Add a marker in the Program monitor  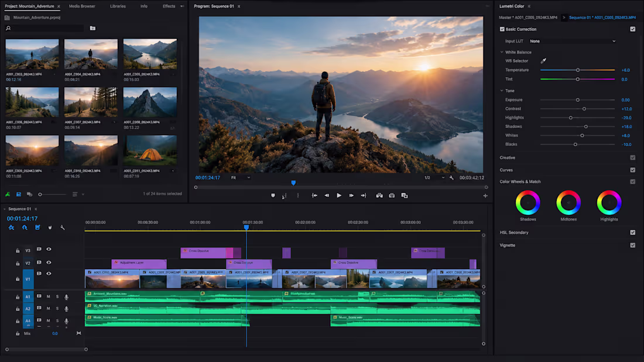pyautogui.click(x=273, y=195)
